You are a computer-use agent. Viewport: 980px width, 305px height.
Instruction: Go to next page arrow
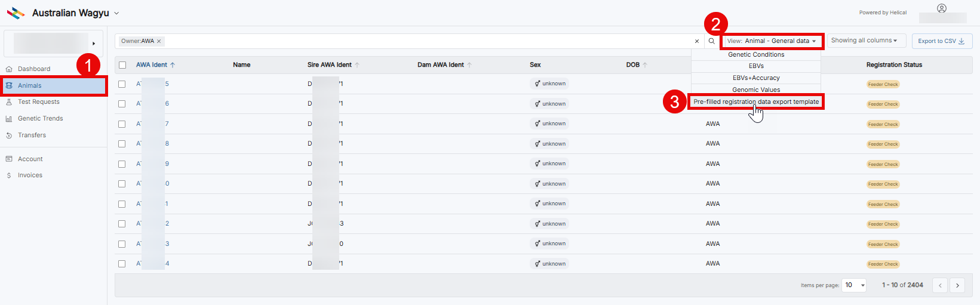957,285
